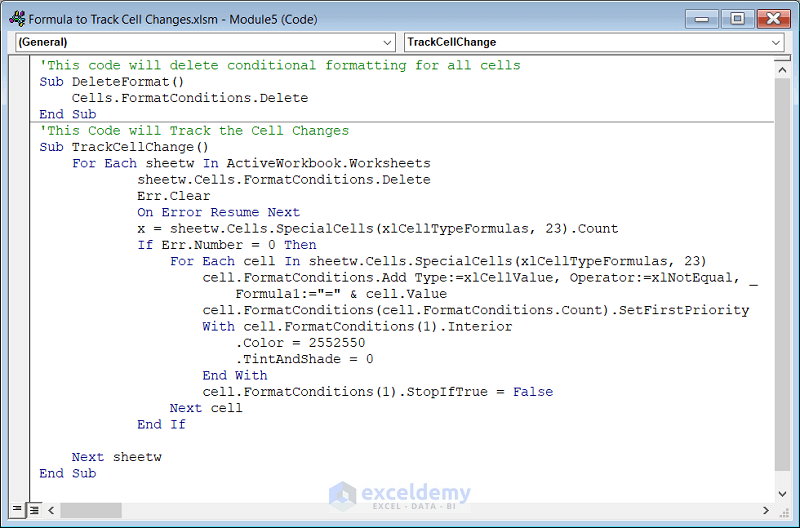Click the vertical scrollbar up arrow
Image resolution: width=800 pixels, height=528 pixels.
(x=782, y=70)
